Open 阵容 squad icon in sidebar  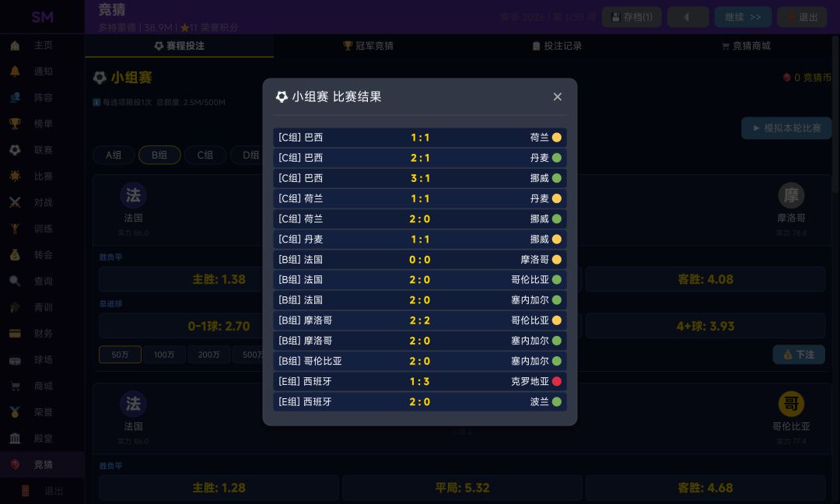[15, 97]
